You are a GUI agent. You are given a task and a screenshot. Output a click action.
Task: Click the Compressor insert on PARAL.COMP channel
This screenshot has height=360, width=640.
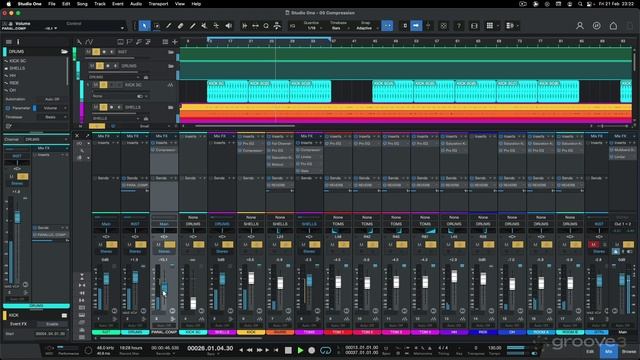tap(164, 150)
